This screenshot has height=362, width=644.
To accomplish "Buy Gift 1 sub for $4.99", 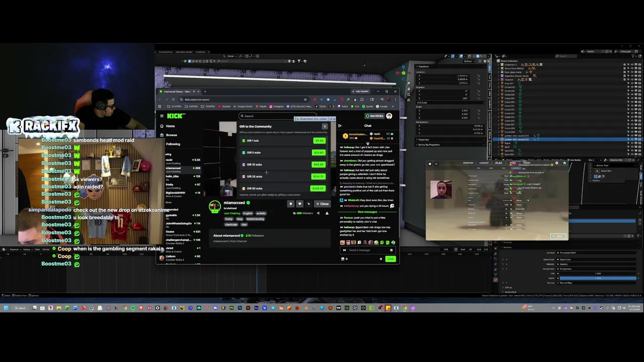I will [x=319, y=140].
